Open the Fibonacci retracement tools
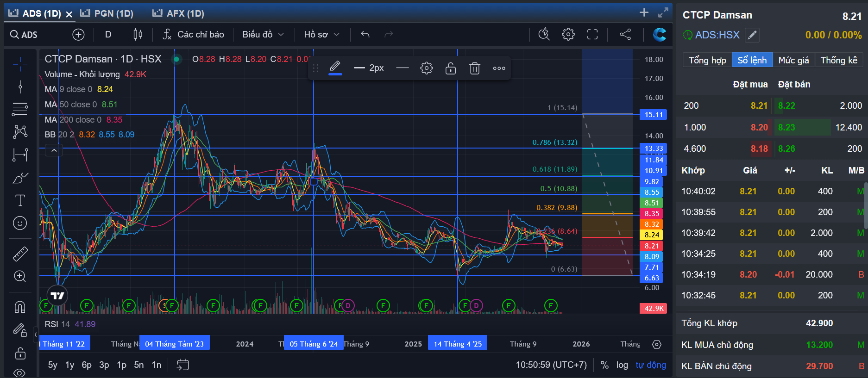The height and width of the screenshot is (378, 868). pyautogui.click(x=20, y=109)
